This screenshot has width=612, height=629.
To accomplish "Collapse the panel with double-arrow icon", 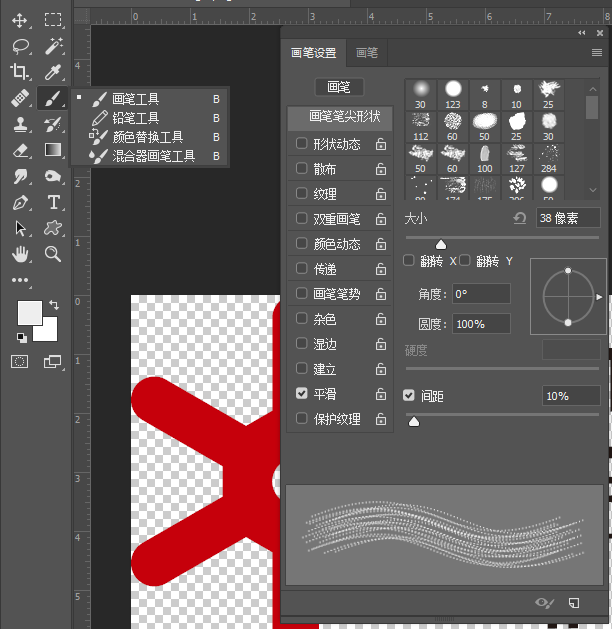I will tap(582, 33).
